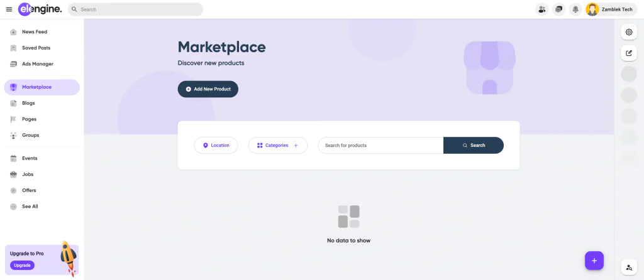The image size is (644, 280).
Task: Click the compose edit icon
Action: click(629, 53)
